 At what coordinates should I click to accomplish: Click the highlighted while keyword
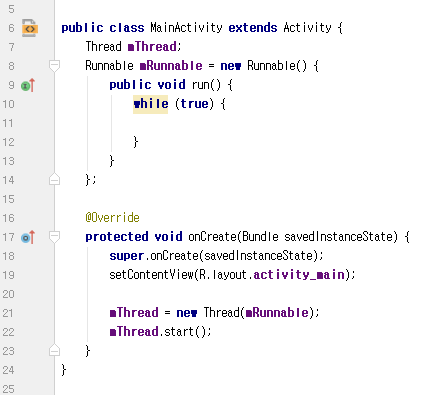coord(151,104)
